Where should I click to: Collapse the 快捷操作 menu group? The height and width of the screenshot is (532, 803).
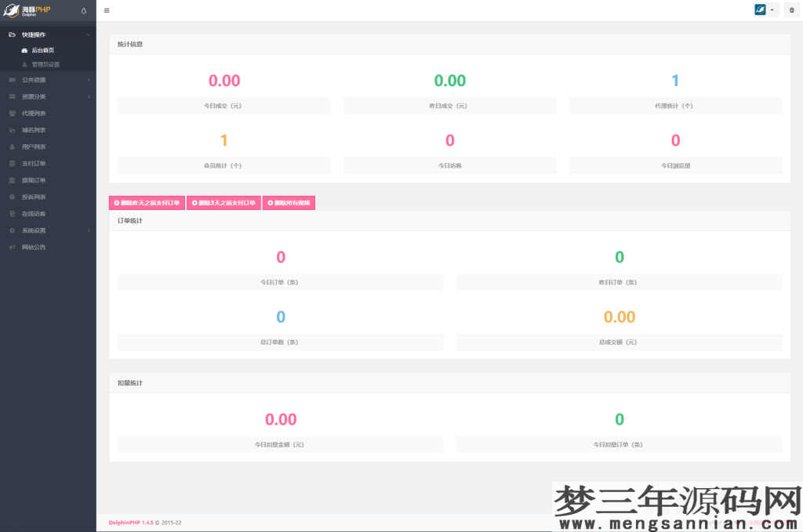pos(48,34)
